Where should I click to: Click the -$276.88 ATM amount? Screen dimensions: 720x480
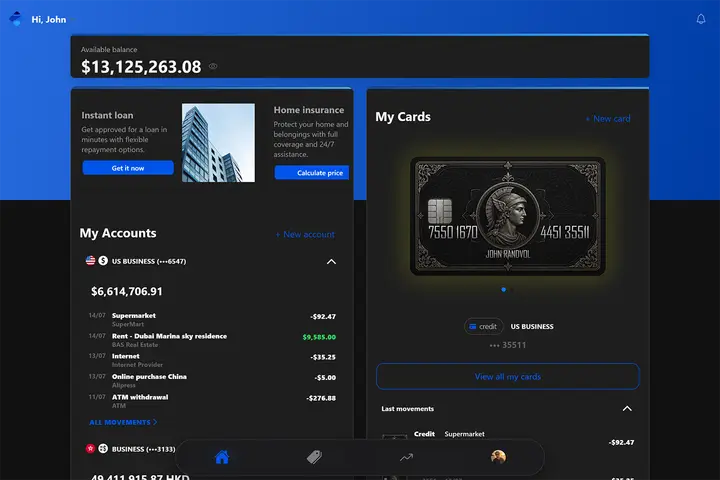[x=321, y=398]
